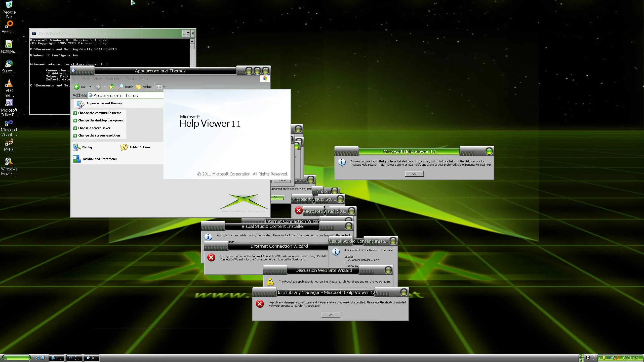The height and width of the screenshot is (362, 644).
Task: Open the Tools menu
Action: [x=131, y=79]
